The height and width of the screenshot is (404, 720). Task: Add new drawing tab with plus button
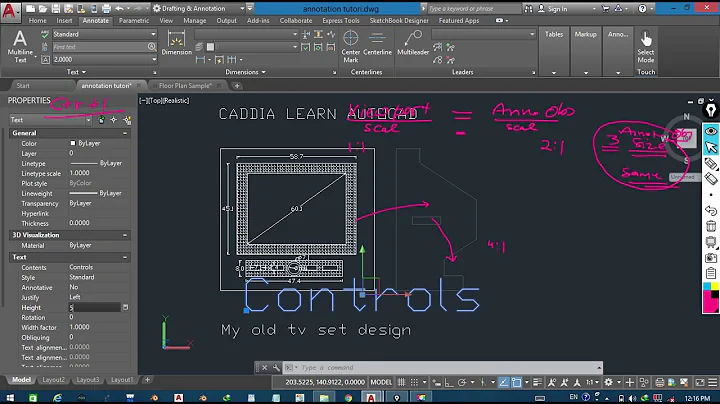237,86
